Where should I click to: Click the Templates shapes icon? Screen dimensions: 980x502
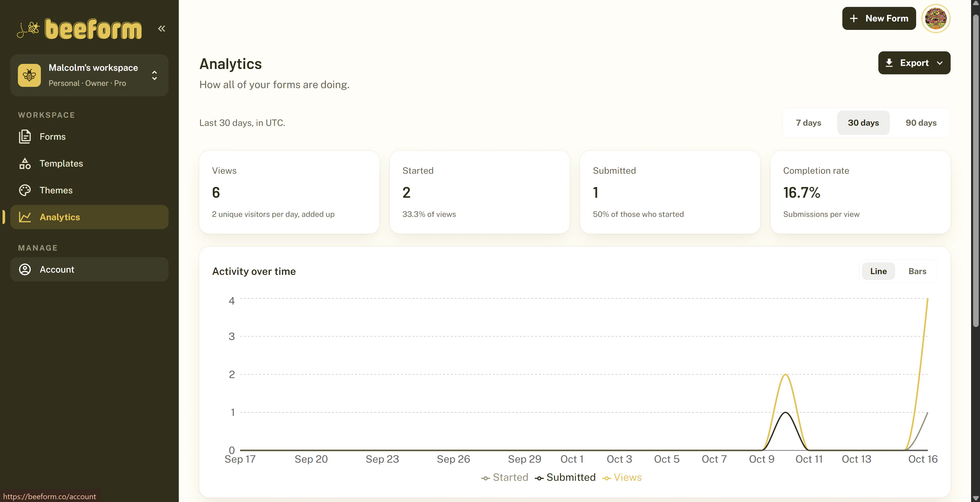click(25, 163)
